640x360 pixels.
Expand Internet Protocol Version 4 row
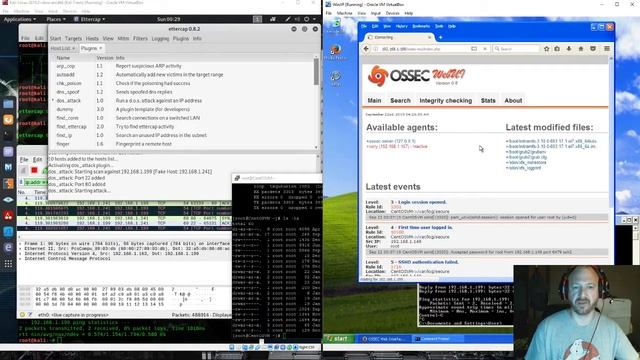20,253
